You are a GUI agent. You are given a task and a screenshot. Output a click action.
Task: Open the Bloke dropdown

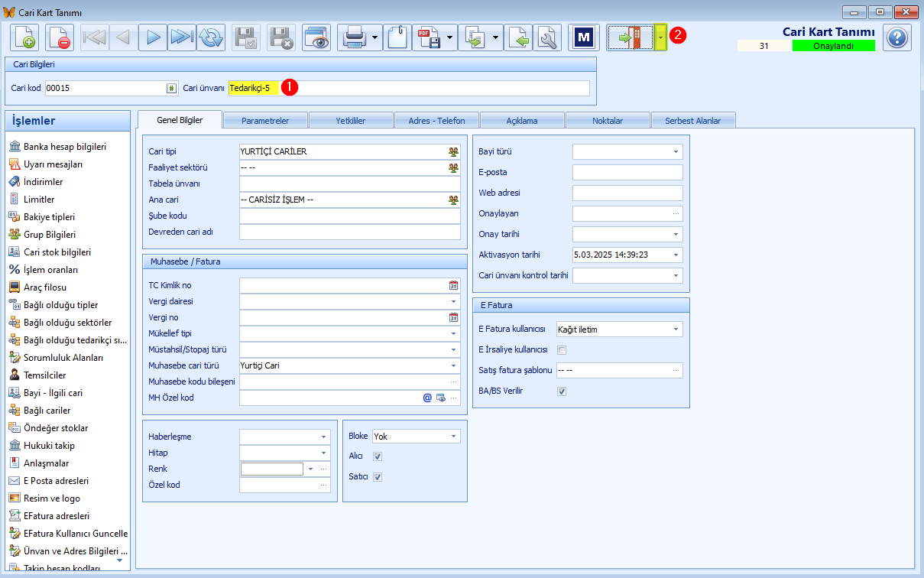coord(454,437)
